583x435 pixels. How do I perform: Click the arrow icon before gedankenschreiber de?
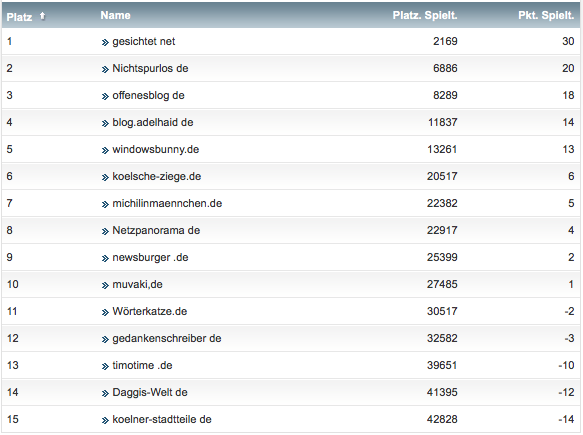[105, 339]
